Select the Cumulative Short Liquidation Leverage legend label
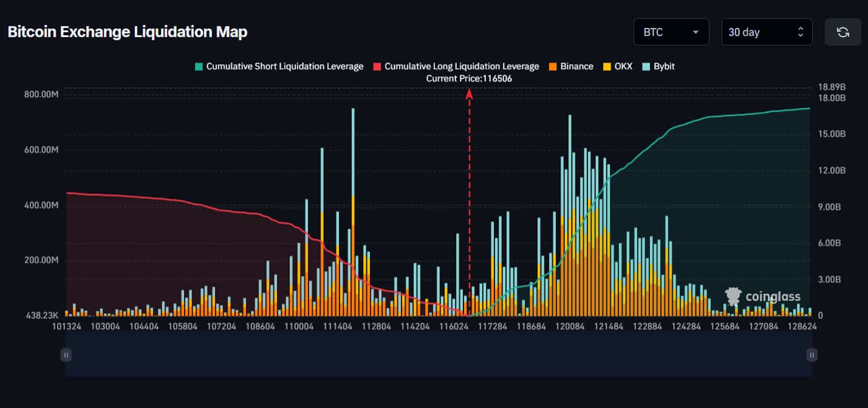868x408 pixels. click(282, 66)
